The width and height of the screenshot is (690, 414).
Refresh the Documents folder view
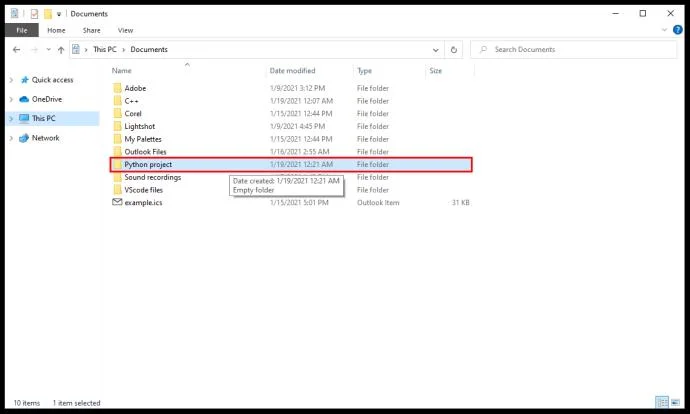454,50
